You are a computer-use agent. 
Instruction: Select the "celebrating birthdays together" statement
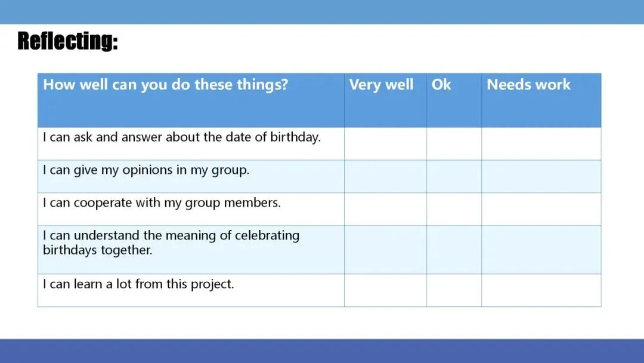click(x=171, y=242)
